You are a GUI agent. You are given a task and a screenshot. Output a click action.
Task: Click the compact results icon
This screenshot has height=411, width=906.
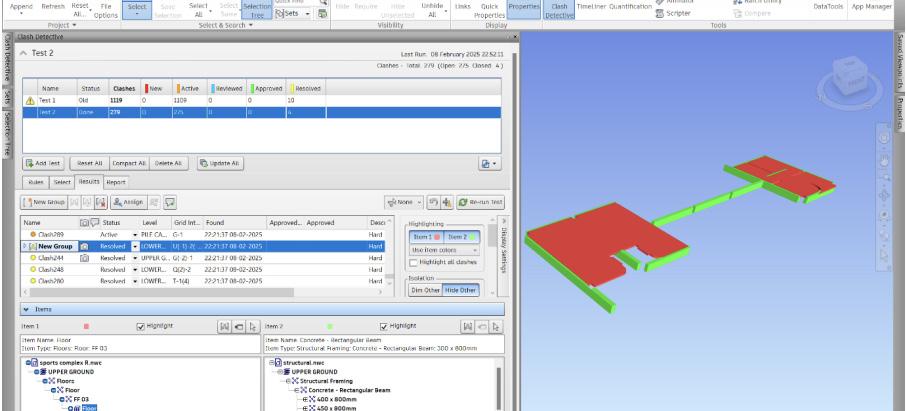(x=447, y=202)
